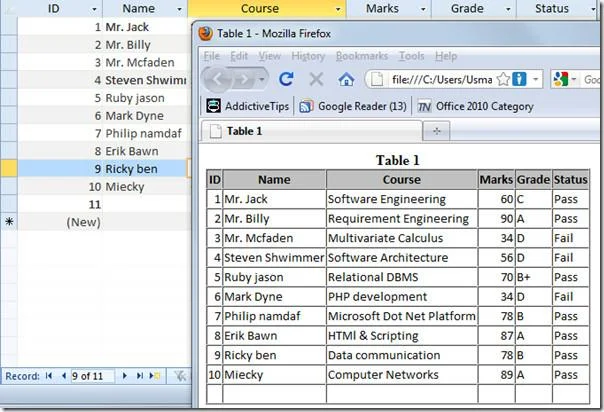Image resolution: width=604 pixels, height=412 pixels.
Task: Click 'HTMl & Scripting' cell in Firefox table
Action: (401, 336)
